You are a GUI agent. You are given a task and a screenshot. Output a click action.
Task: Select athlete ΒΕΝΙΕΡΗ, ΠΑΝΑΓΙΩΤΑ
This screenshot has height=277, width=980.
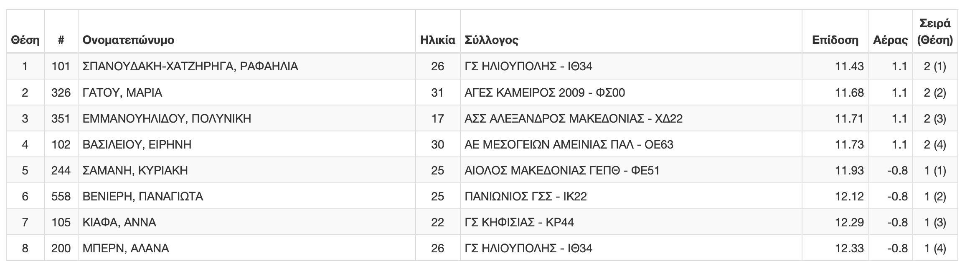click(143, 196)
